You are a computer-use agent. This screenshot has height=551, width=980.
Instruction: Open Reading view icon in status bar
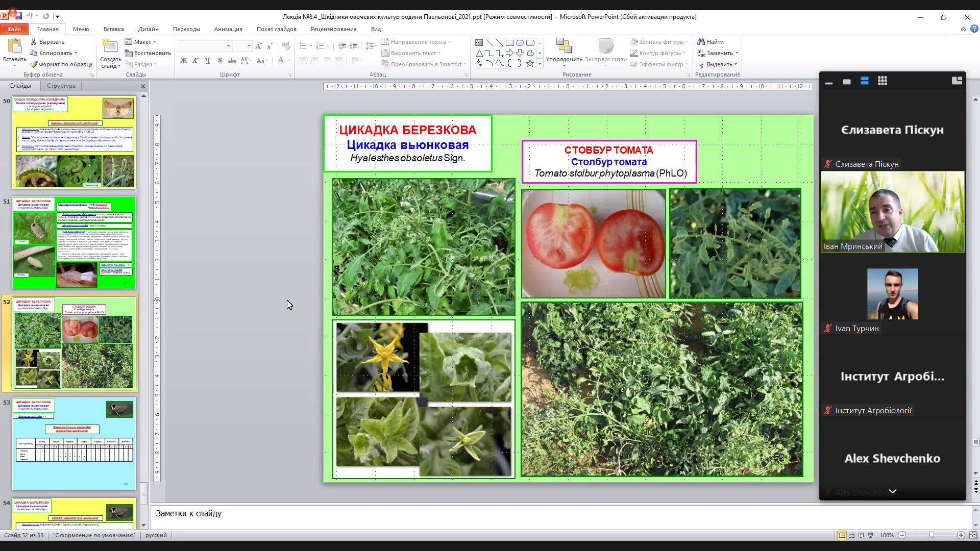pyautogui.click(x=862, y=535)
